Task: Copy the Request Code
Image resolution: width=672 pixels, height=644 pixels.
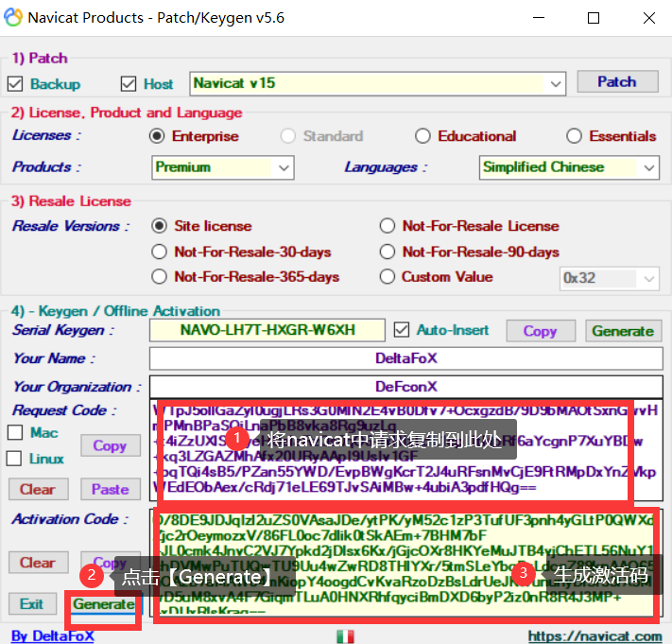Action: click(x=111, y=445)
